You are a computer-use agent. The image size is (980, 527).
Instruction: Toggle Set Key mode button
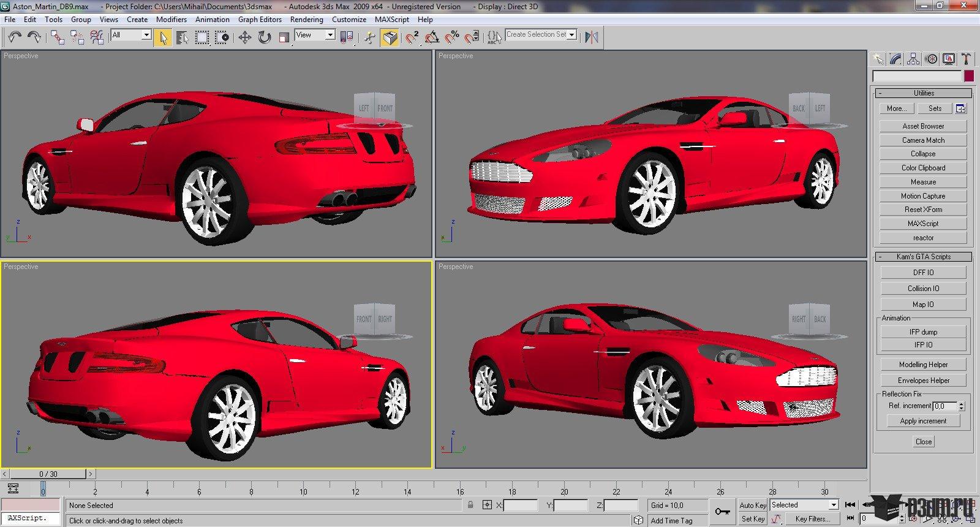pyautogui.click(x=752, y=518)
